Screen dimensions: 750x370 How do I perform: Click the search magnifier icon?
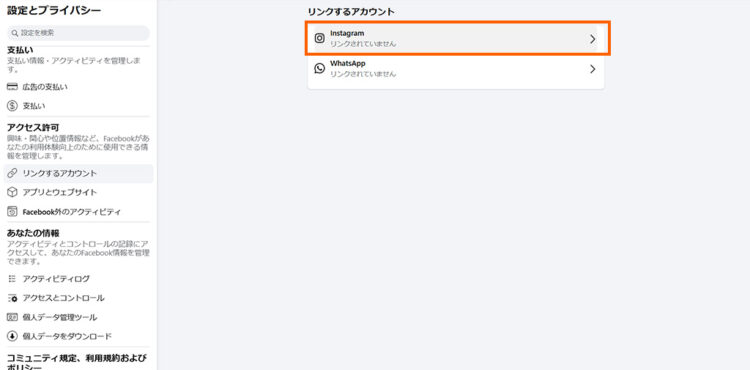[15, 33]
